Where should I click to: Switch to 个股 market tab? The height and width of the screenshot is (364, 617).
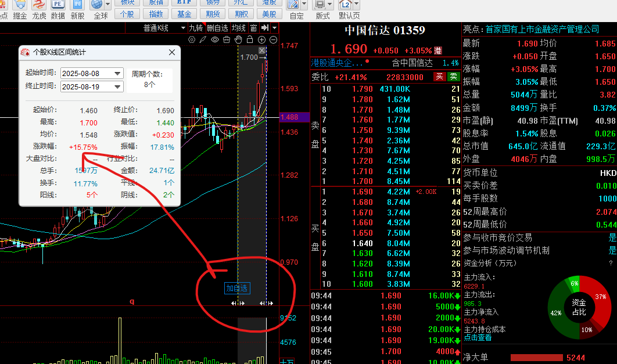[x=127, y=14]
